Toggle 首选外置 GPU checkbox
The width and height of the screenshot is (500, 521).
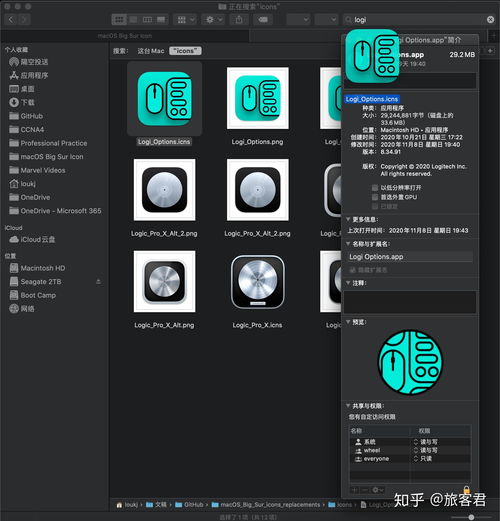point(375,197)
